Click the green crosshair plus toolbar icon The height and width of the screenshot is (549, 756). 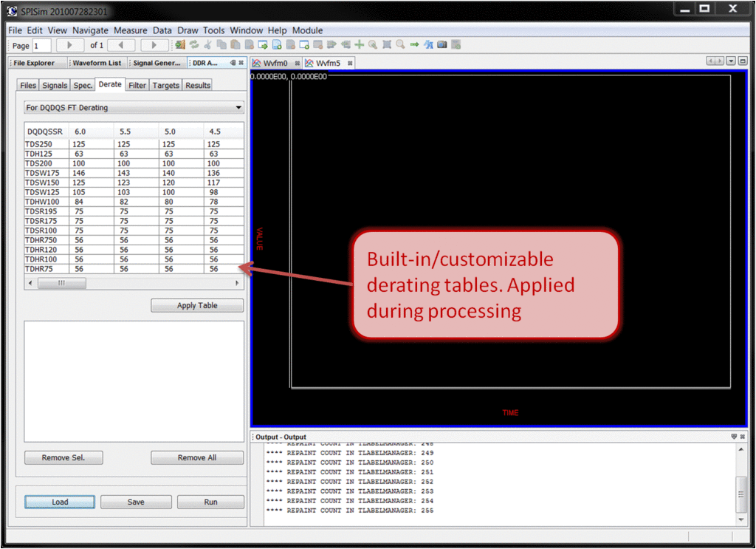(x=360, y=45)
